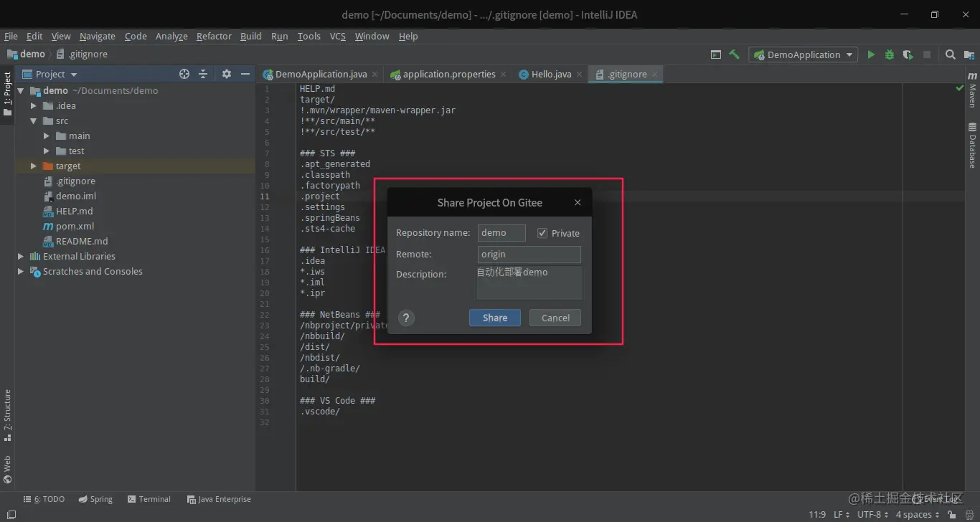Run with Coverage shield icon
The image size is (980, 522).
908,54
